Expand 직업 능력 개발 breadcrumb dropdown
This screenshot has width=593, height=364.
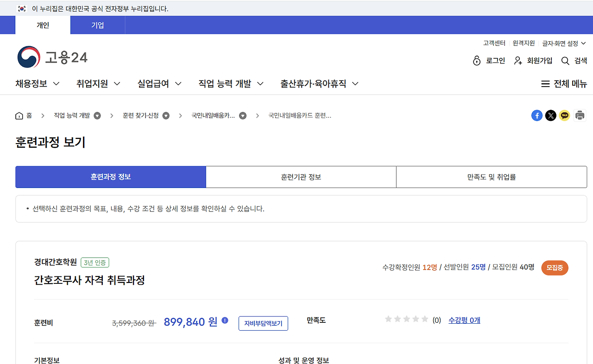click(97, 116)
